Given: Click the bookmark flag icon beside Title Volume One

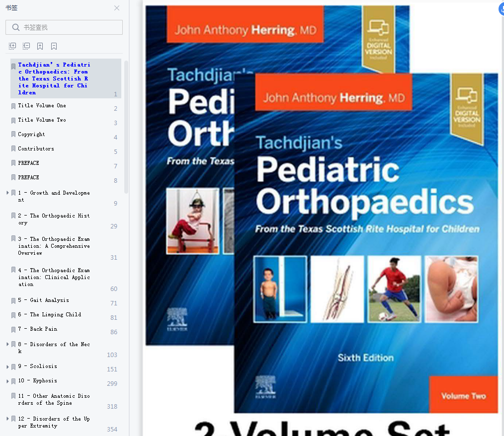Looking at the screenshot, I should pyautogui.click(x=13, y=106).
